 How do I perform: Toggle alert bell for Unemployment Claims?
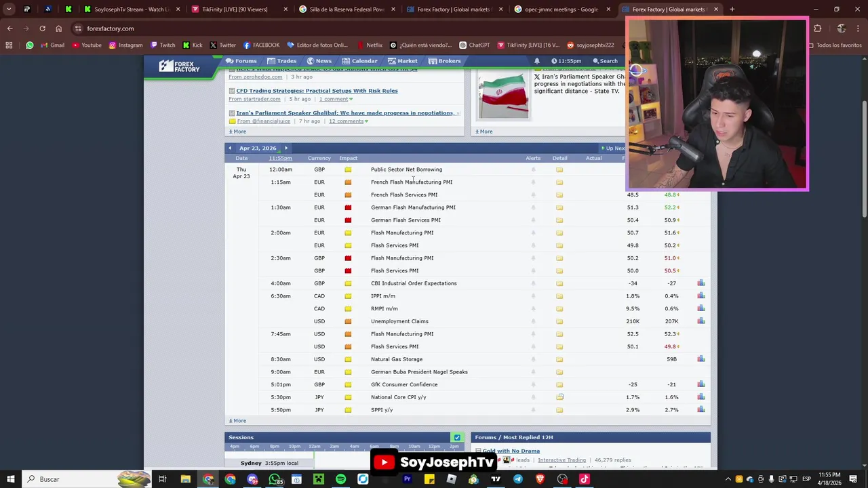[x=533, y=321]
